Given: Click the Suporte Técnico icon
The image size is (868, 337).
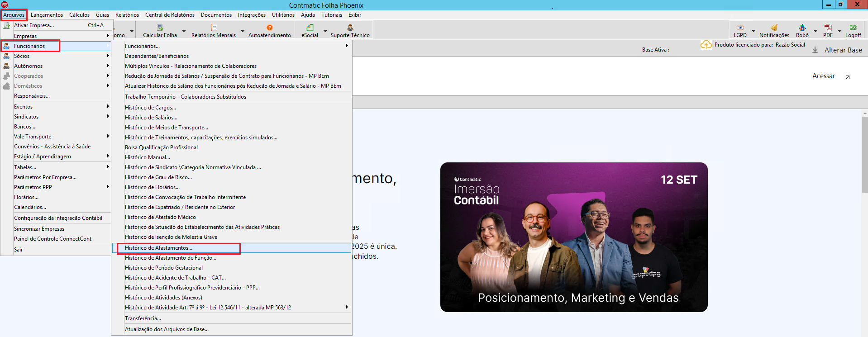Looking at the screenshot, I should click(350, 28).
